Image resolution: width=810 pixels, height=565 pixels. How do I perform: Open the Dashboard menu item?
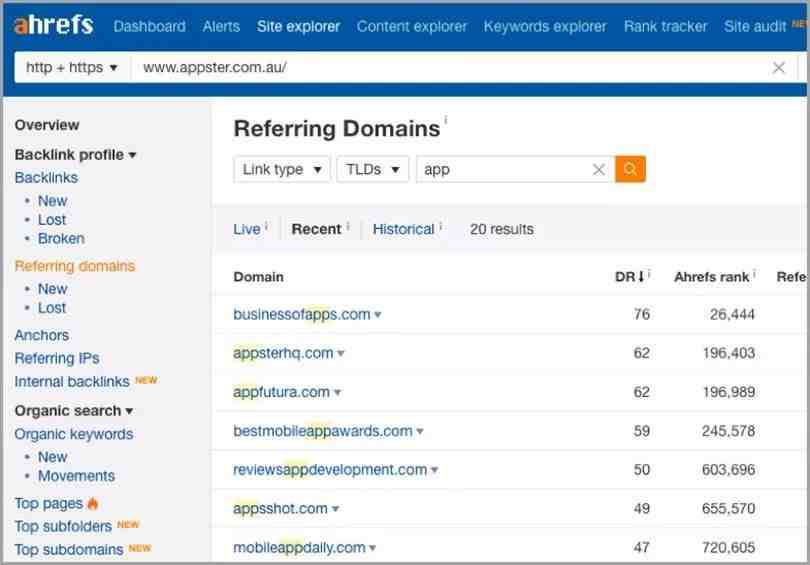[149, 26]
